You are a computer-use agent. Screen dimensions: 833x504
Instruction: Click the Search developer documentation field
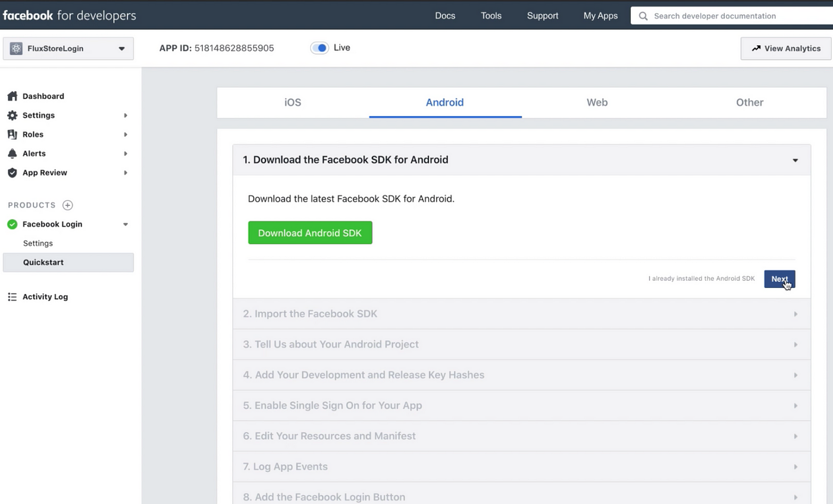pos(732,16)
